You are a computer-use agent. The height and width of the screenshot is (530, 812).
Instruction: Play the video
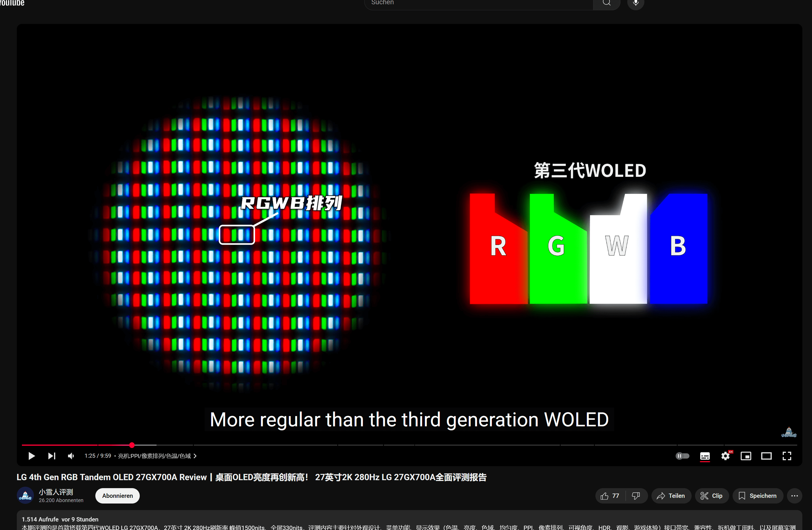tap(31, 456)
